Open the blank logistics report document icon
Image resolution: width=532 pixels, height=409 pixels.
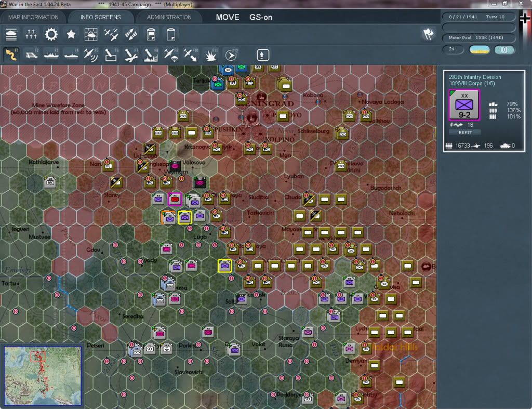(171, 34)
